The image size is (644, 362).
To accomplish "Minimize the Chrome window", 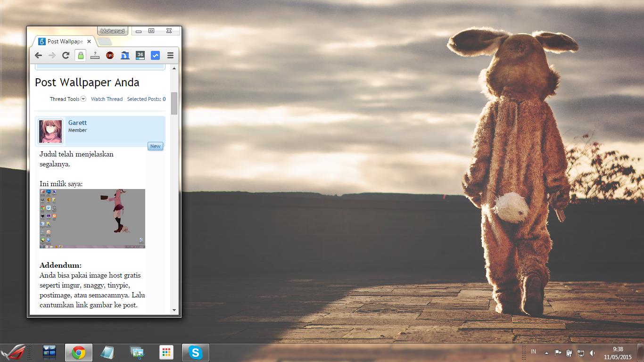I will click(x=139, y=31).
